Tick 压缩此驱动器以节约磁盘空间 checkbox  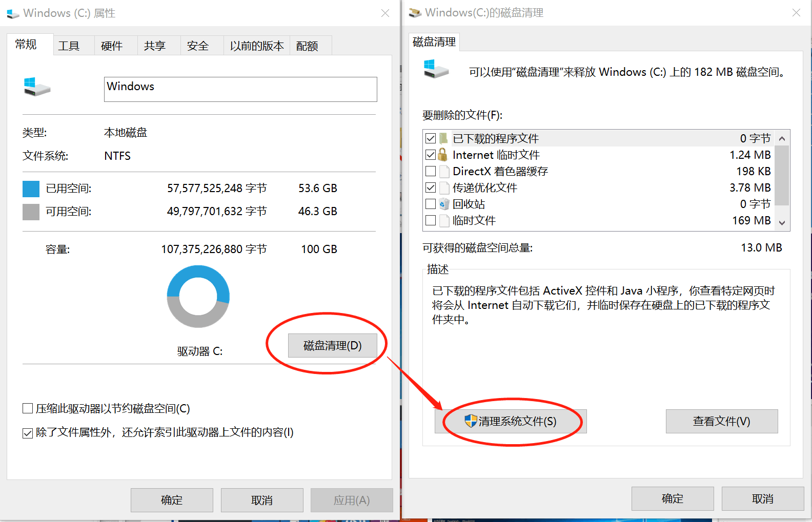point(28,408)
